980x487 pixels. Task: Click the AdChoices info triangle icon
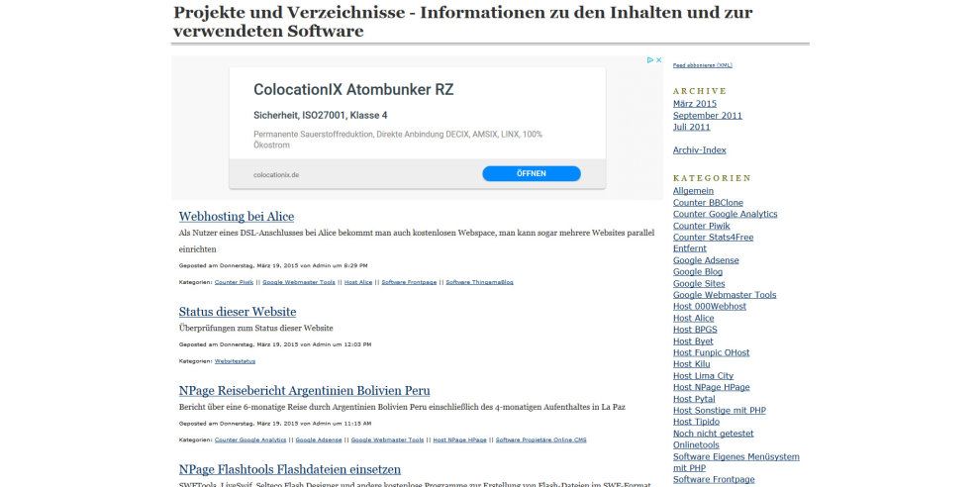[x=649, y=60]
